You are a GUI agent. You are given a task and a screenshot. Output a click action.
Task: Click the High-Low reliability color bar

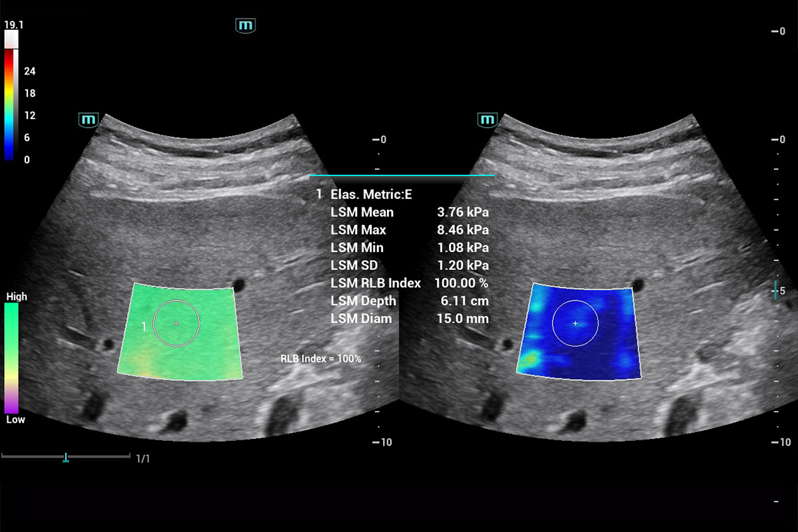pos(11,358)
